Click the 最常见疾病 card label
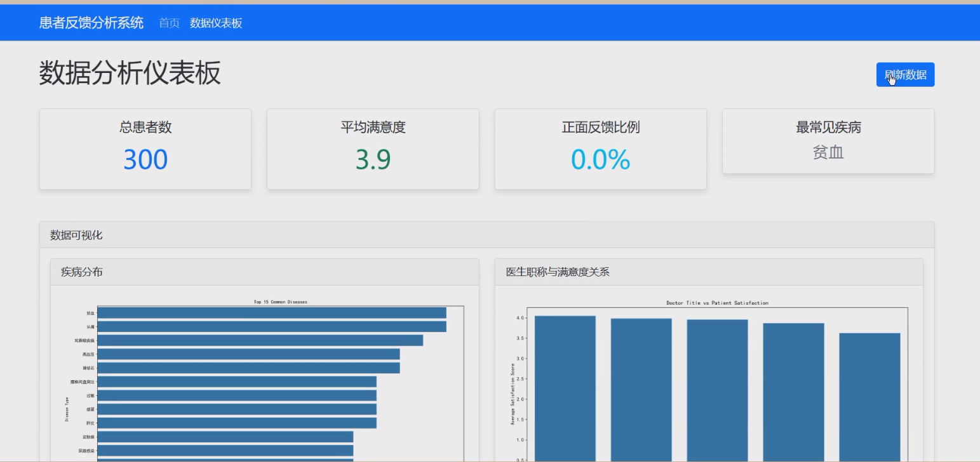 click(x=828, y=127)
